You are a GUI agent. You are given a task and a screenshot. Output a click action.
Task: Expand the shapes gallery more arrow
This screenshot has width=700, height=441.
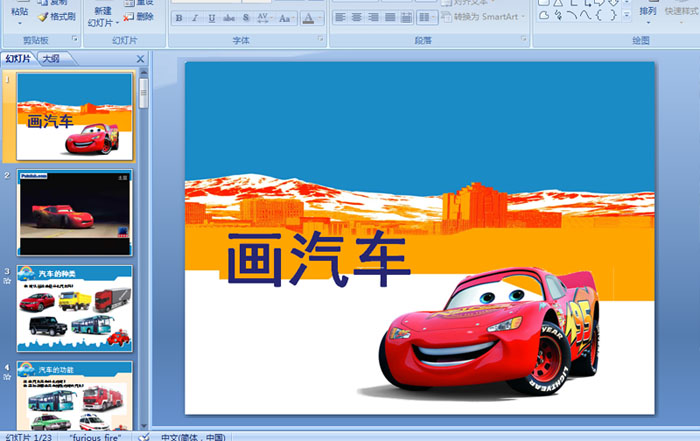[627, 16]
